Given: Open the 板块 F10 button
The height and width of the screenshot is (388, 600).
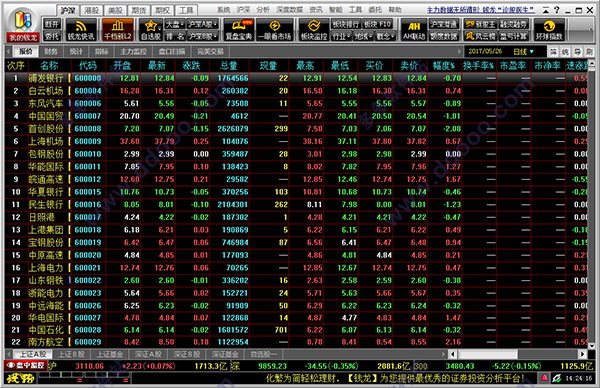Looking at the screenshot, I should click(x=377, y=24).
